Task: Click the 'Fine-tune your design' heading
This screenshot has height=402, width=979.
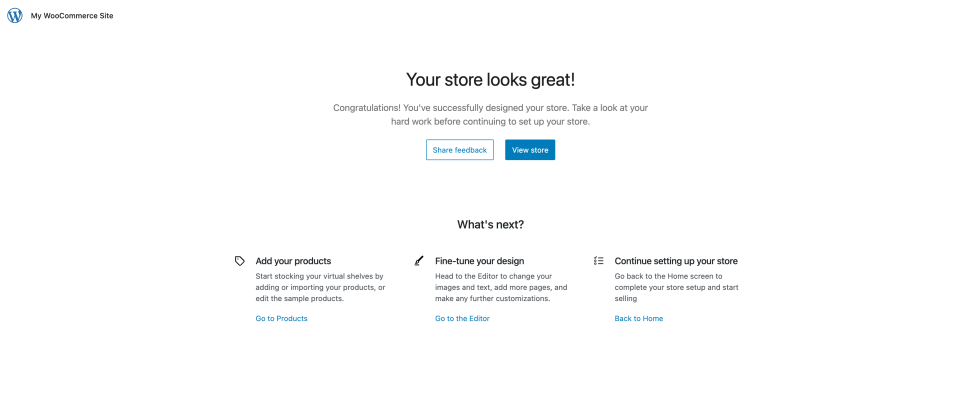Action: point(479,261)
